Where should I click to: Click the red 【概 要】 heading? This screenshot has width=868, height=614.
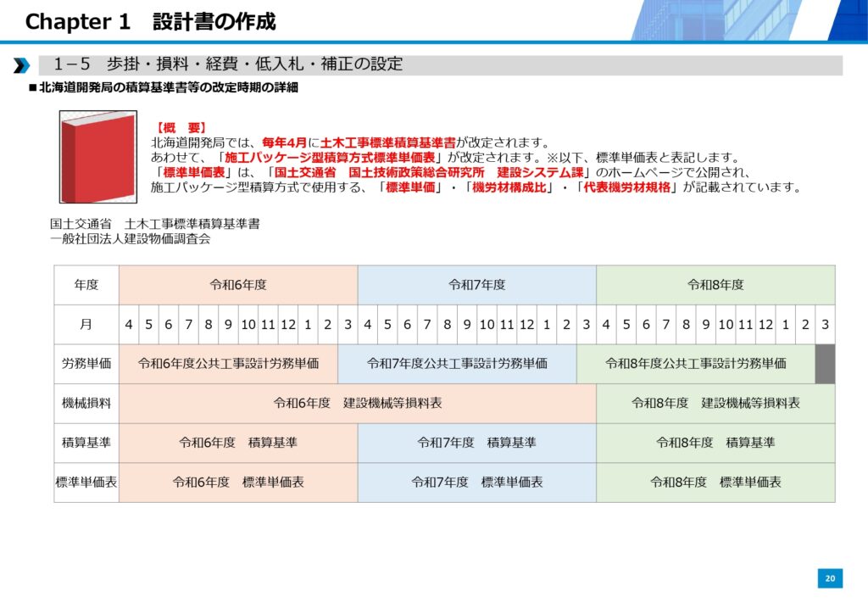click(181, 127)
